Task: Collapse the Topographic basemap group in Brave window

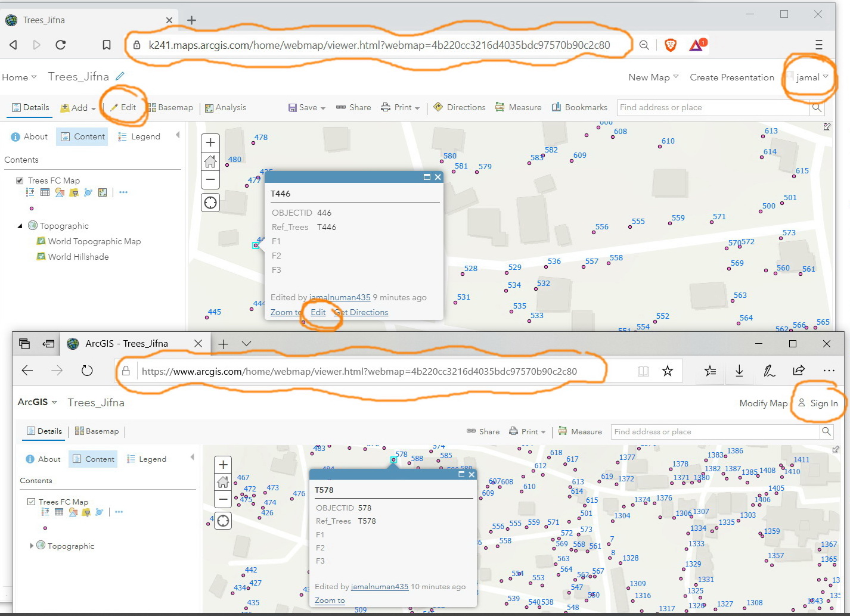Action: 20,226
